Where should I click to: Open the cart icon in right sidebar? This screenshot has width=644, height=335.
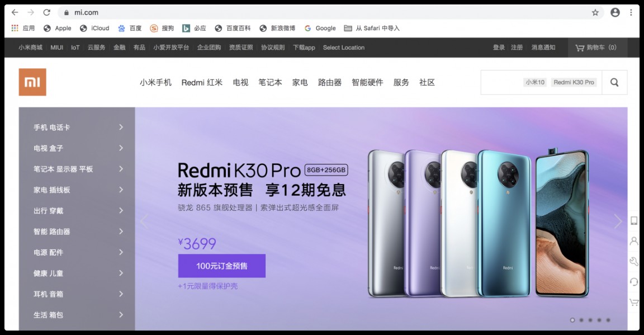634,303
